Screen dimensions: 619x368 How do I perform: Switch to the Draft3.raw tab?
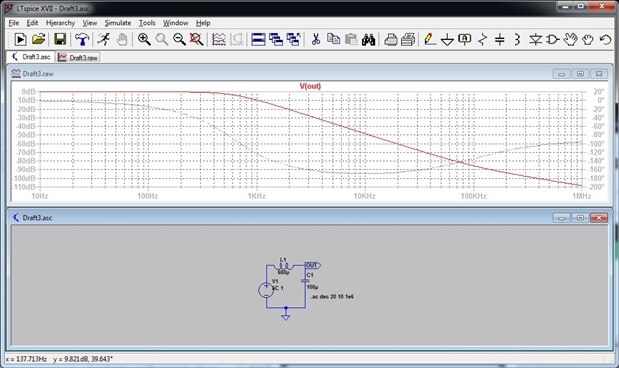coord(78,57)
